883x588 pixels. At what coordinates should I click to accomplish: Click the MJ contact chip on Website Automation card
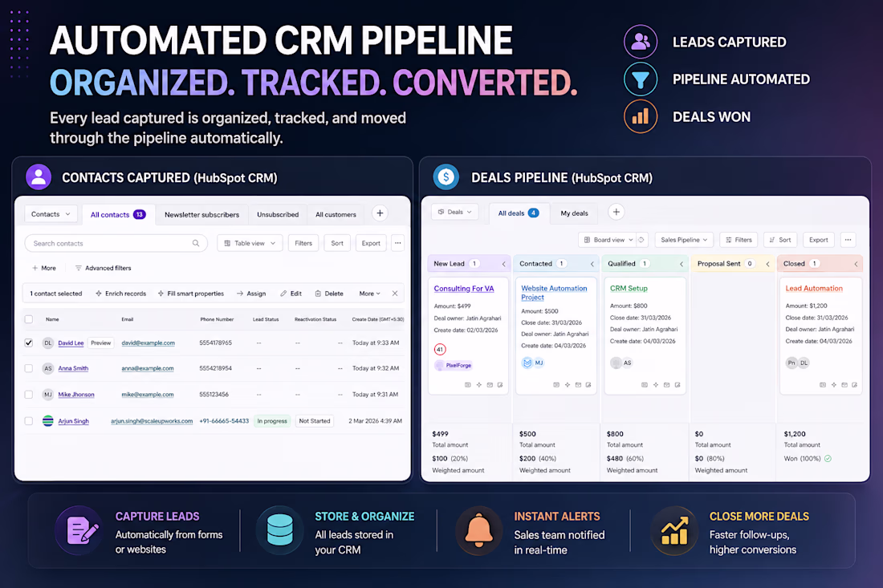click(x=539, y=363)
